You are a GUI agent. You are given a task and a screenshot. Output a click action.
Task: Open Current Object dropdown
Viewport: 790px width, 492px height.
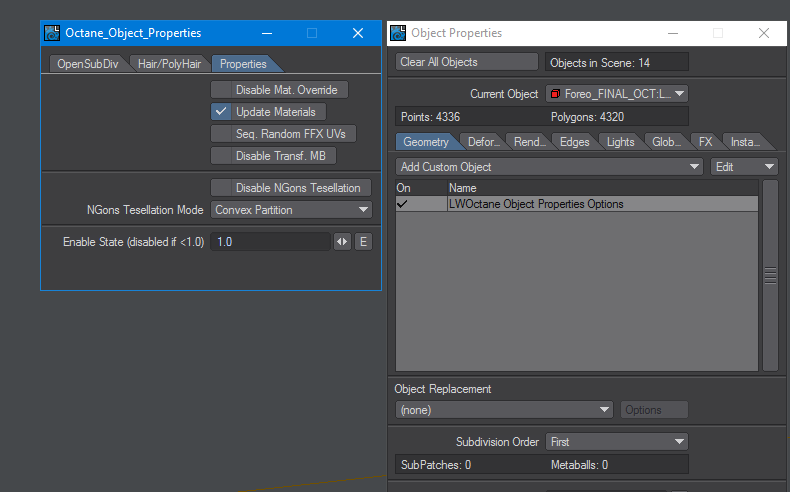click(x=617, y=94)
